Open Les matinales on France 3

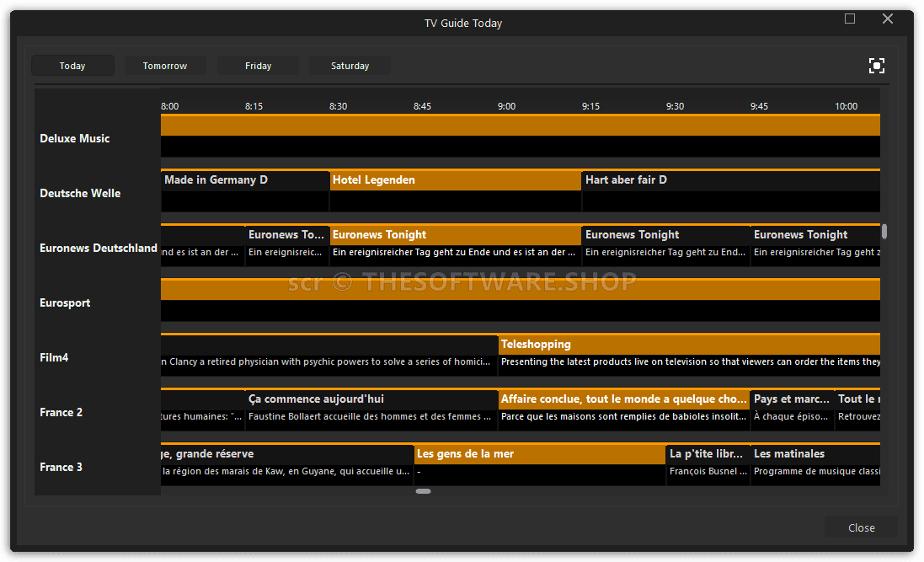click(815, 465)
